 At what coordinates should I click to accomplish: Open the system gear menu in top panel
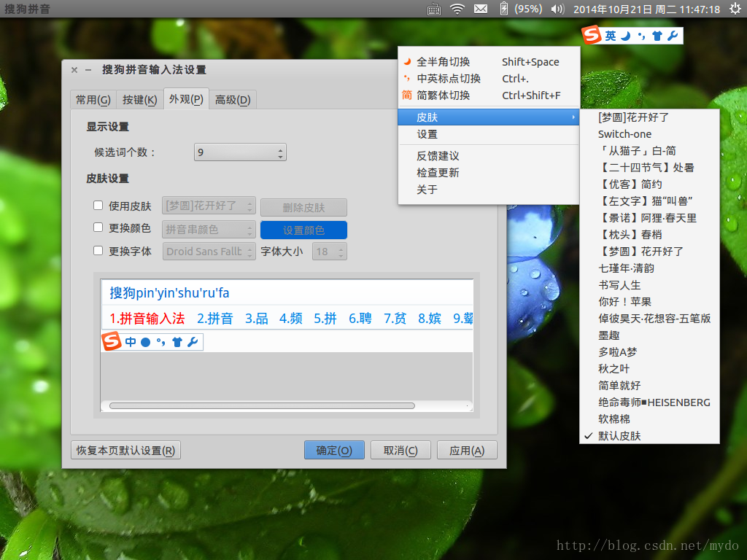click(735, 9)
